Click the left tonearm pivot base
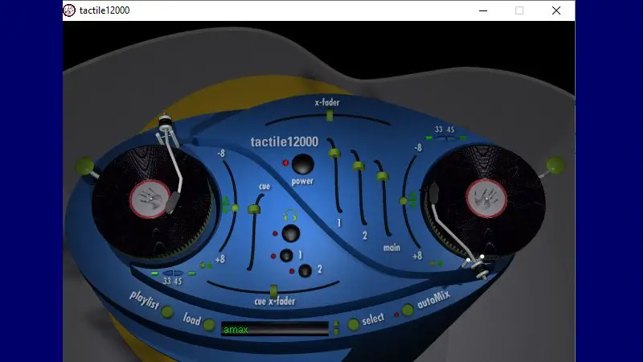 click(x=165, y=122)
